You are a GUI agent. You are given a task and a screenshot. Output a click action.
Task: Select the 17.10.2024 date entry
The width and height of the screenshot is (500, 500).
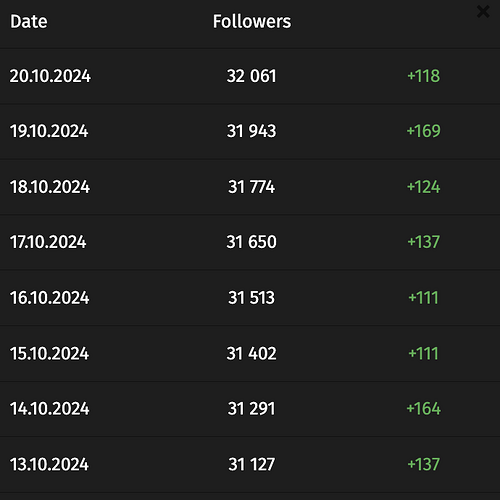pos(48,242)
